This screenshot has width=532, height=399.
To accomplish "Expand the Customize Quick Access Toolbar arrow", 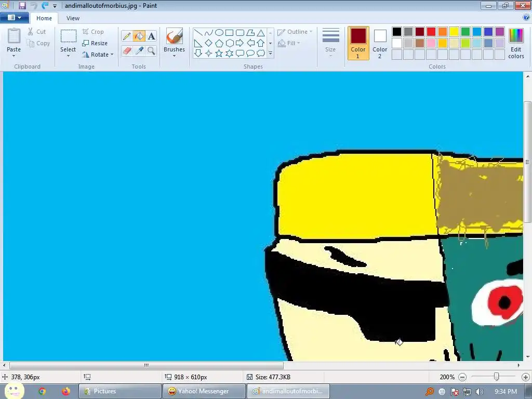I will [55, 6].
